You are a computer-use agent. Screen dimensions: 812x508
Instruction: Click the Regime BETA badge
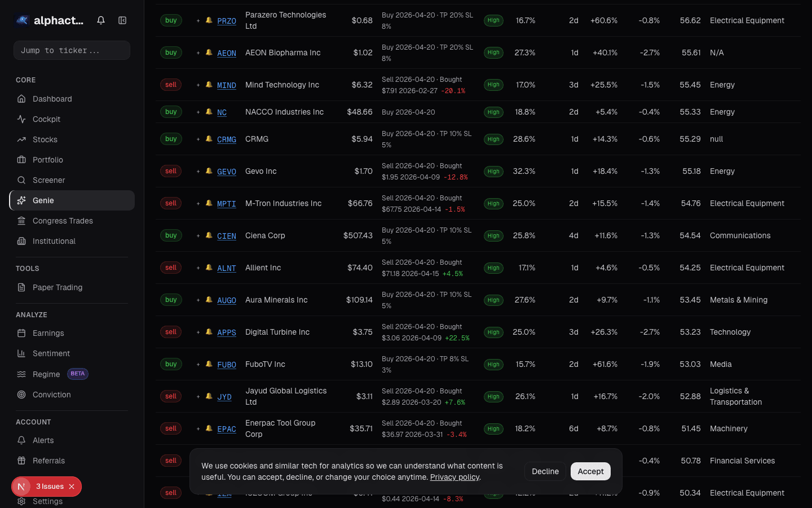pyautogui.click(x=78, y=374)
